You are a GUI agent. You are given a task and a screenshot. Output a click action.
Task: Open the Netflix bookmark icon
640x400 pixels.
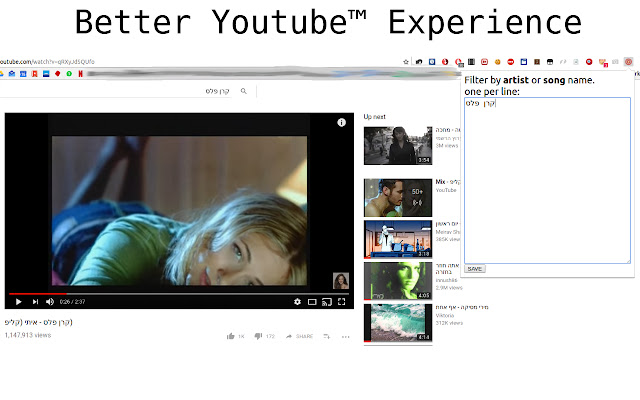(x=80, y=74)
